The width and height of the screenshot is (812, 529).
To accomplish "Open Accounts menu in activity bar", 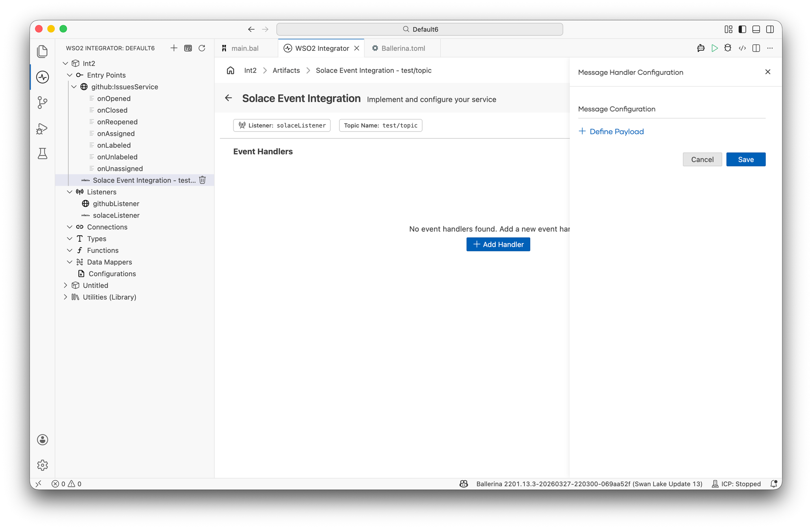I will [43, 440].
